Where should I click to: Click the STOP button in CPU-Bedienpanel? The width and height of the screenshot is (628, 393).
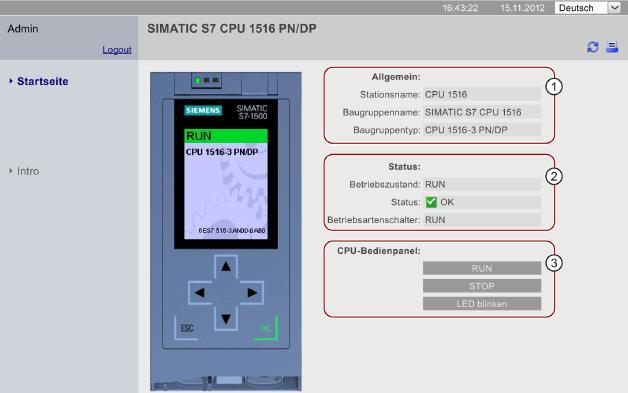482,286
